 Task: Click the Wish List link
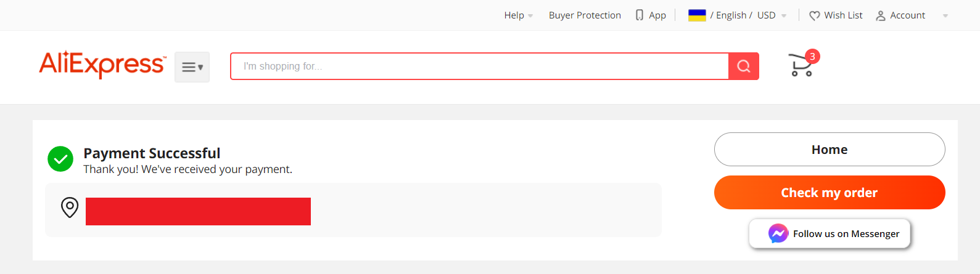[843, 15]
